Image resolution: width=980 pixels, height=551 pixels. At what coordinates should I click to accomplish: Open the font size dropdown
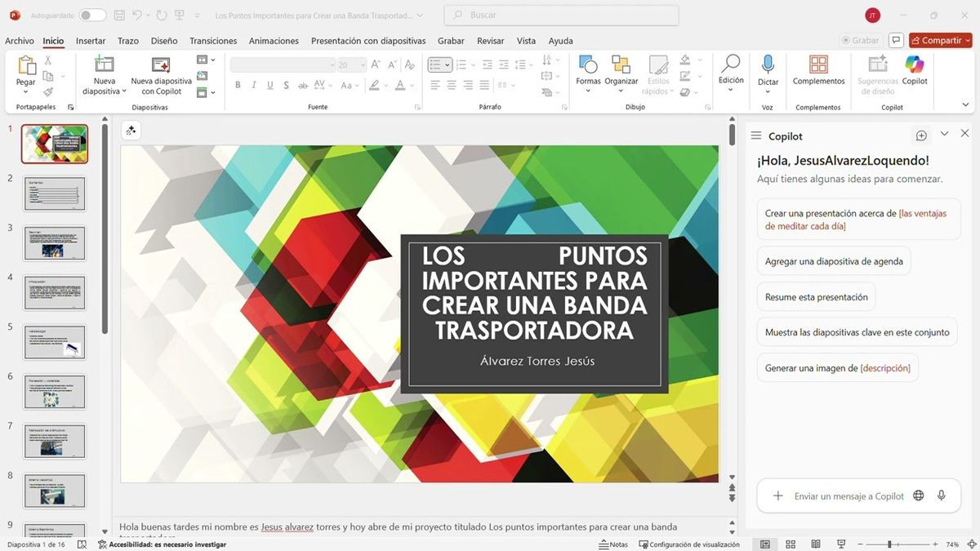click(x=363, y=64)
